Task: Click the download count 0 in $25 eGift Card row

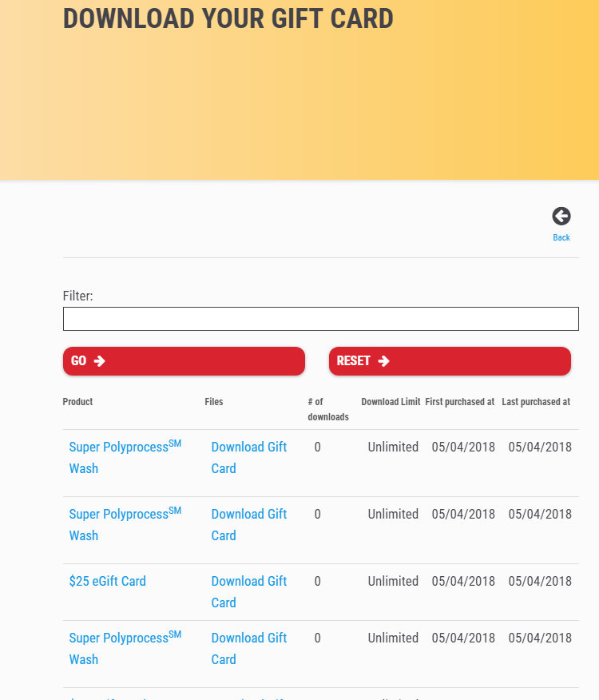Action: pyautogui.click(x=317, y=581)
